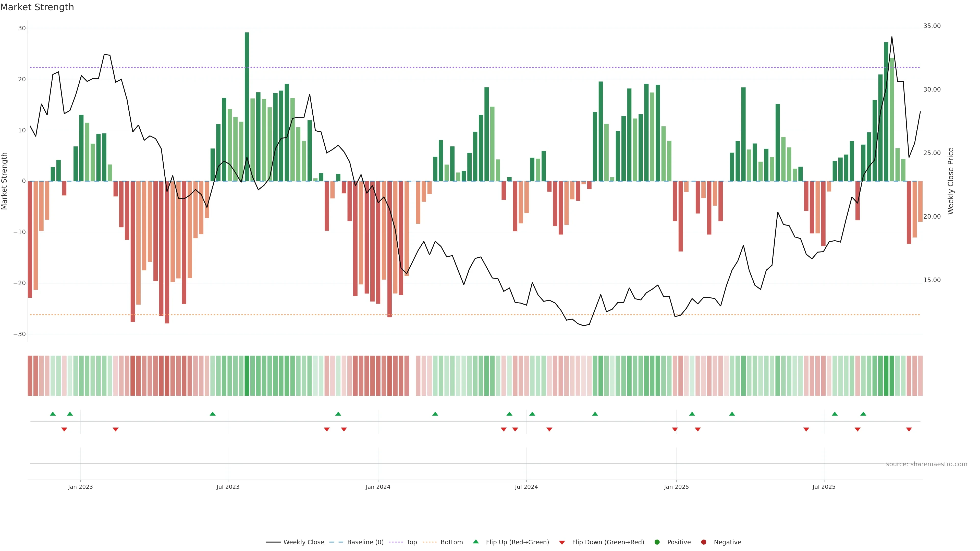Click the dark red Negative circle legend icon

[703, 542]
